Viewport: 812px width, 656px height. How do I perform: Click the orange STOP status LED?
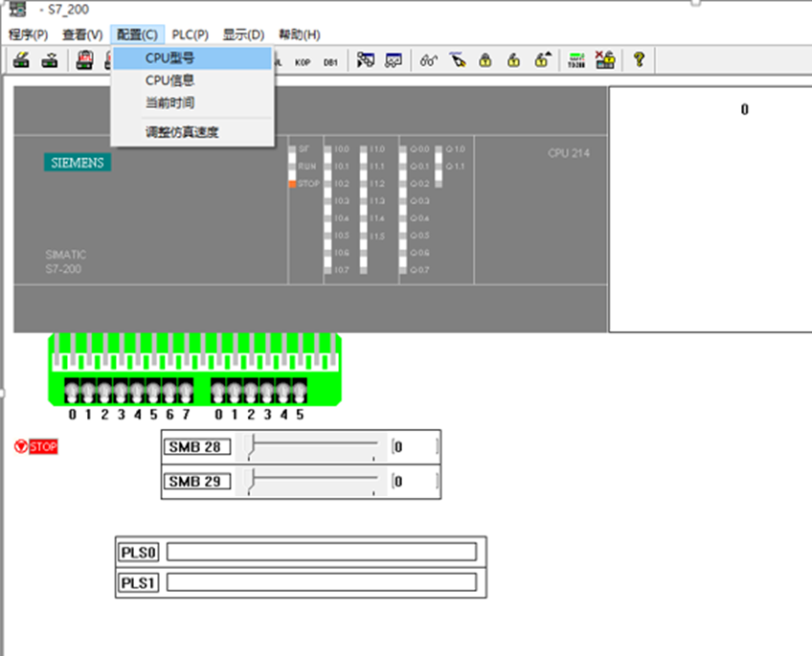292,184
